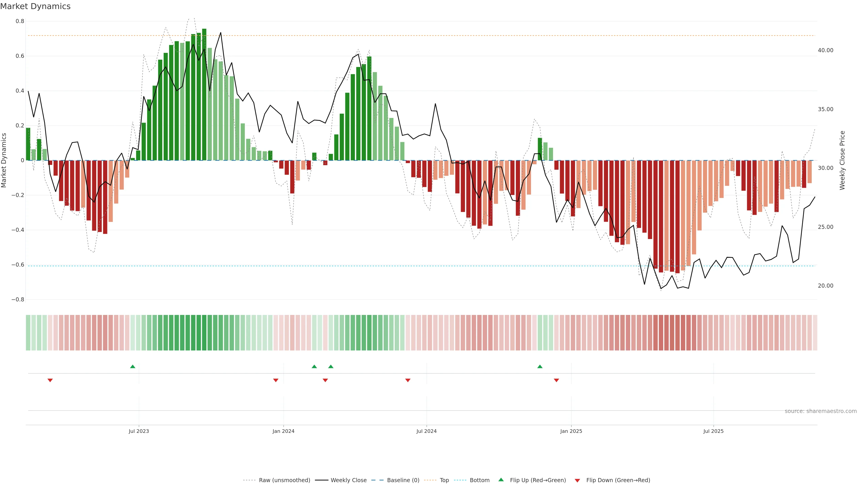Click the red flip-down marker before Jan 2024
Viewport: 868px width, 488px height.
(276, 380)
